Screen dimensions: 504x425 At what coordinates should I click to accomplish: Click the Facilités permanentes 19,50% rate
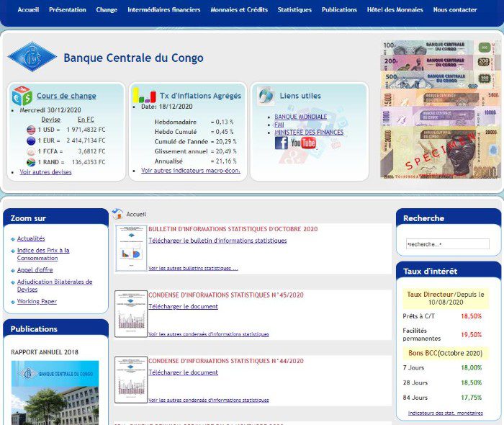[x=471, y=335]
